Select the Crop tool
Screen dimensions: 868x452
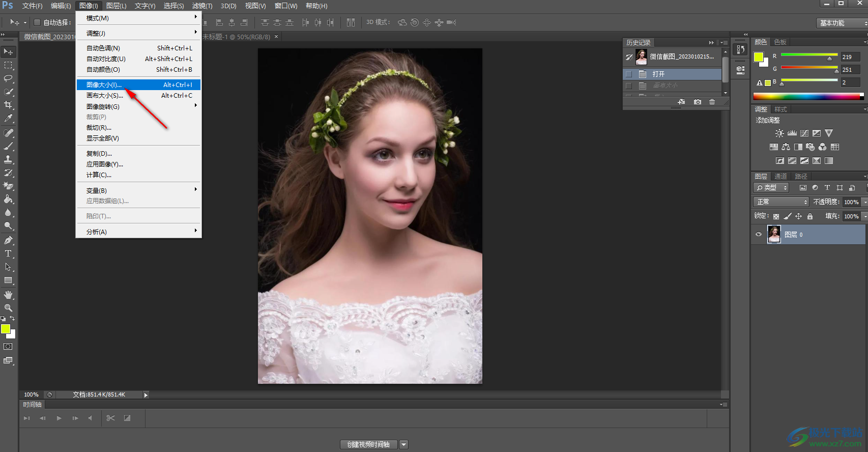click(9, 105)
